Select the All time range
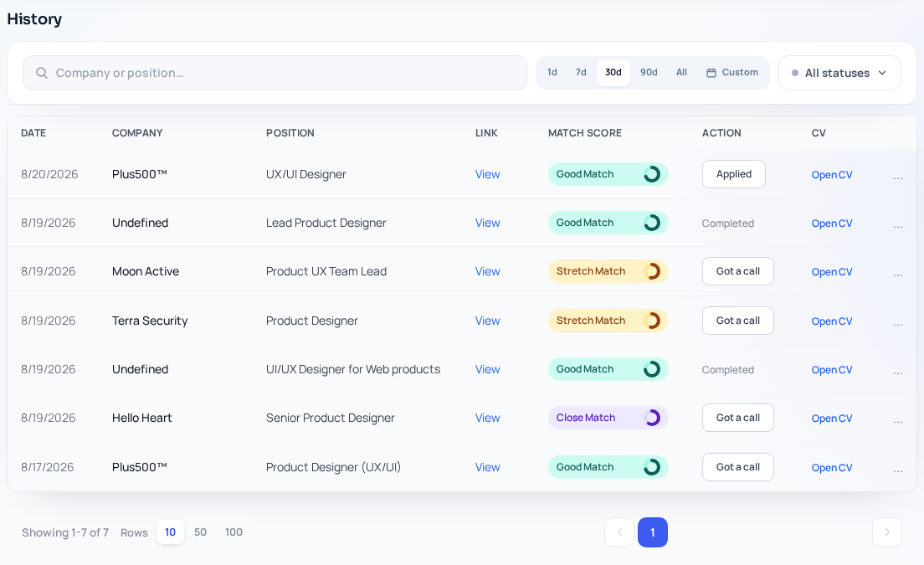 coord(682,73)
